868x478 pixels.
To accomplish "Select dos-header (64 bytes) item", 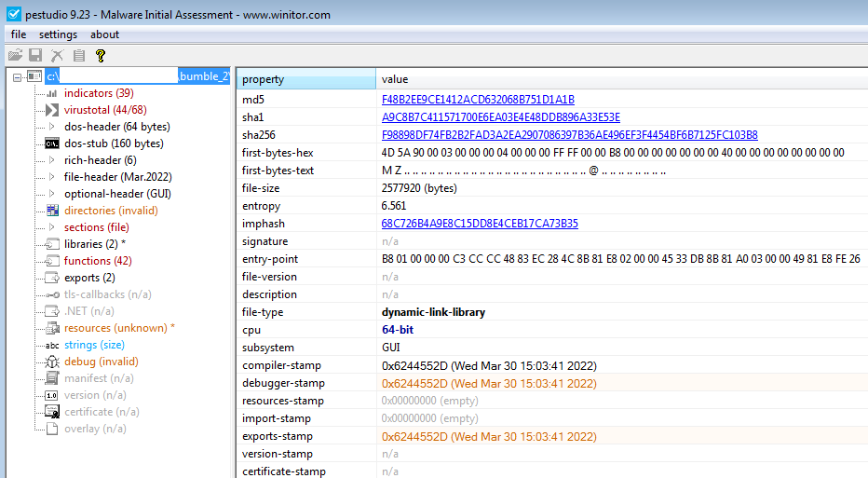I will click(x=116, y=127).
